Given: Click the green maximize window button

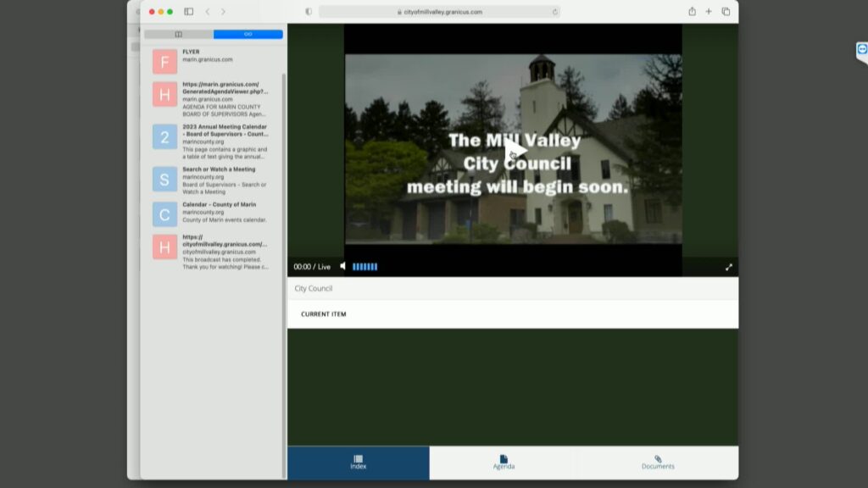Looking at the screenshot, I should click(170, 12).
